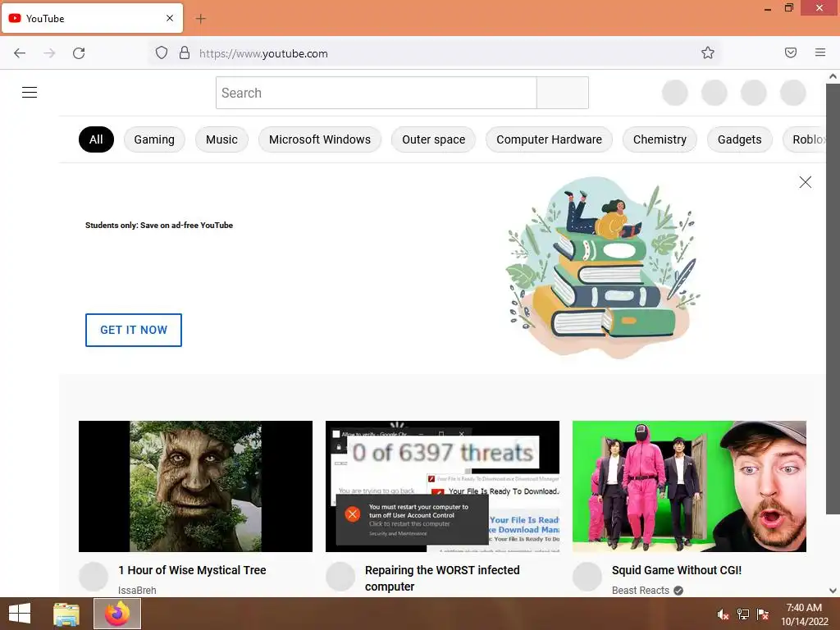Open the tracking protection shield icon
Viewport: 840px width, 630px height.
(162, 52)
